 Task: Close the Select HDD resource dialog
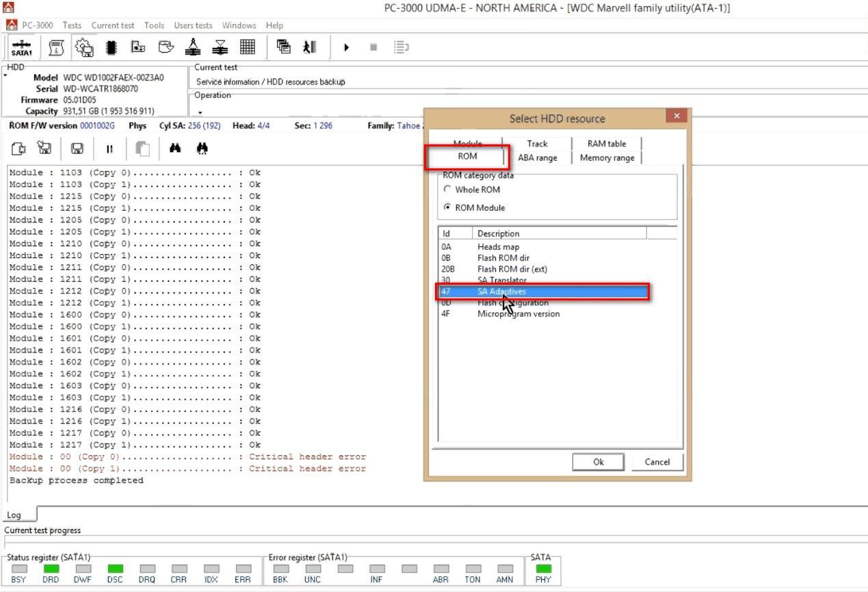(676, 116)
